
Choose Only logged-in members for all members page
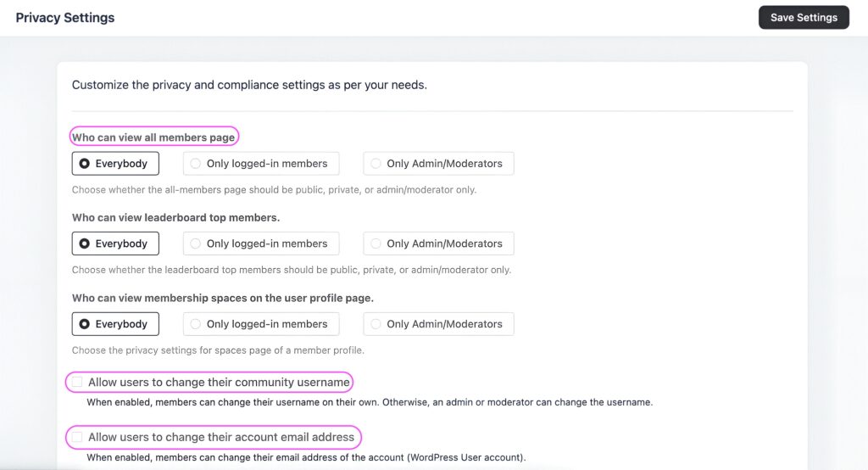pos(260,164)
